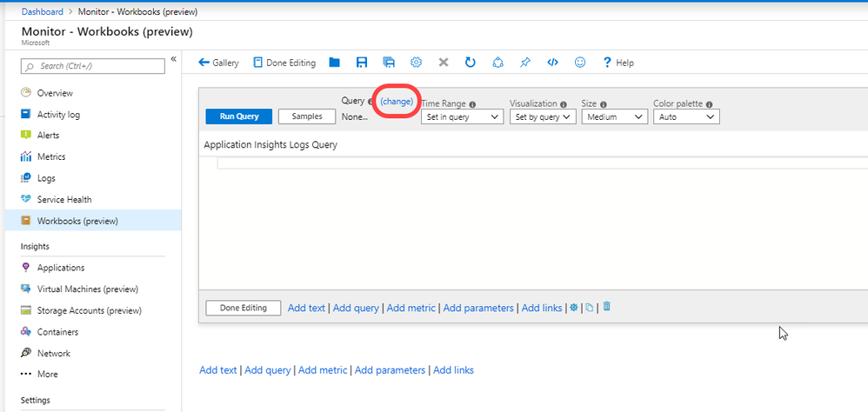Open the step's advanced settings gear icon

pos(574,307)
